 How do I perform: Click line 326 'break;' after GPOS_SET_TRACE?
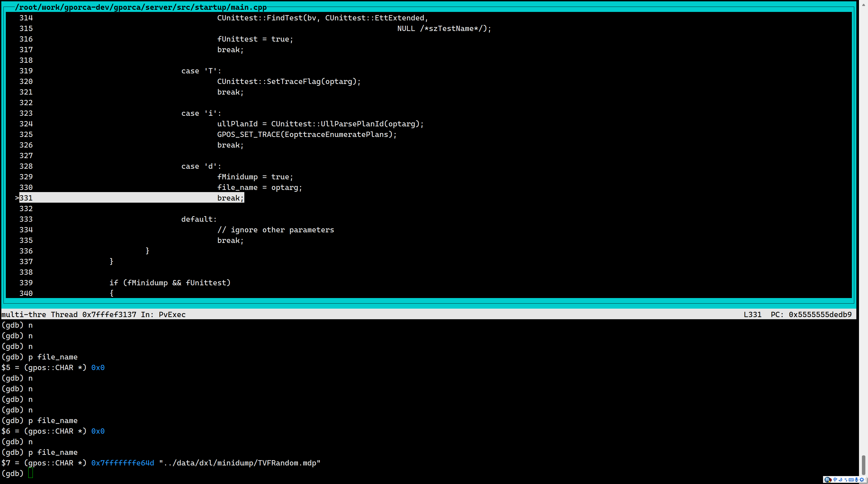click(231, 145)
